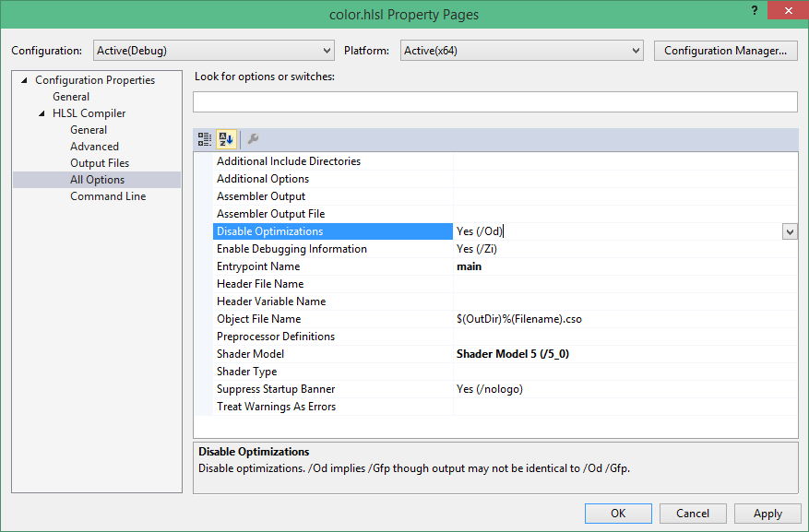The height and width of the screenshot is (532, 809).
Task: Click the Property Pages wrench icon
Action: pos(253,139)
